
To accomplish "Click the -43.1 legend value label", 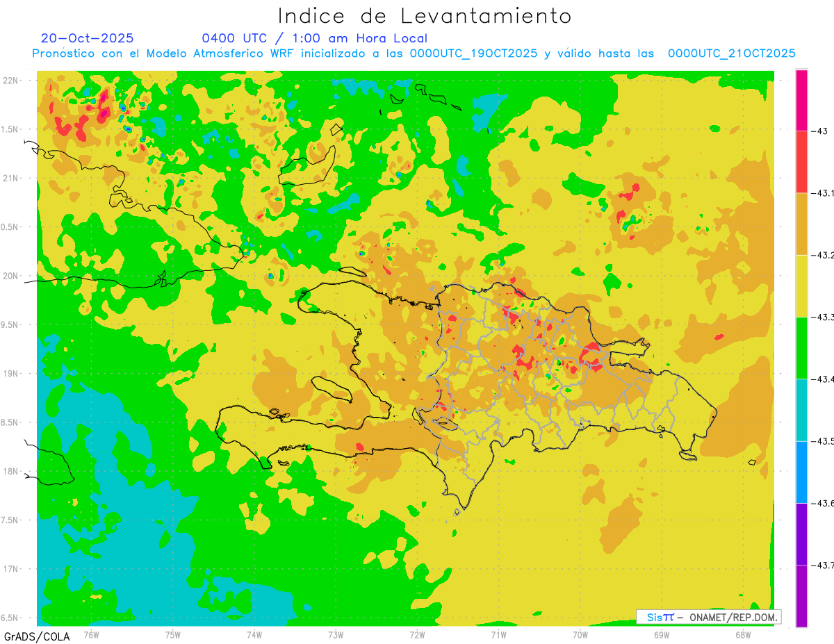I will [x=821, y=193].
